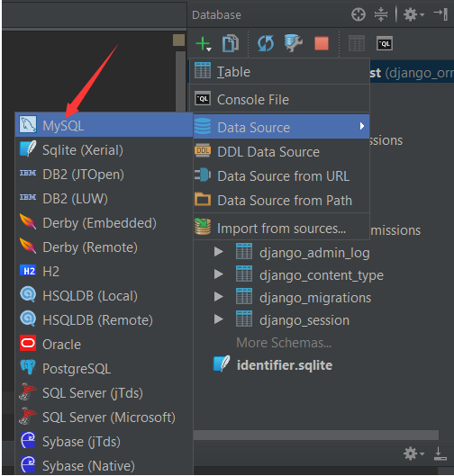Select SQL Server (jTds) data source

[x=104, y=393]
